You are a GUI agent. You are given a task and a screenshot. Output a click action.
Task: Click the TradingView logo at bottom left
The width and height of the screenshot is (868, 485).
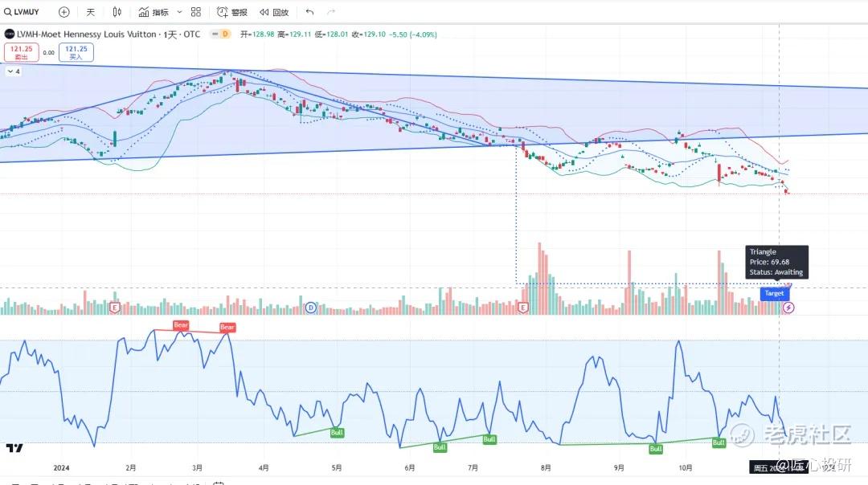click(x=14, y=448)
